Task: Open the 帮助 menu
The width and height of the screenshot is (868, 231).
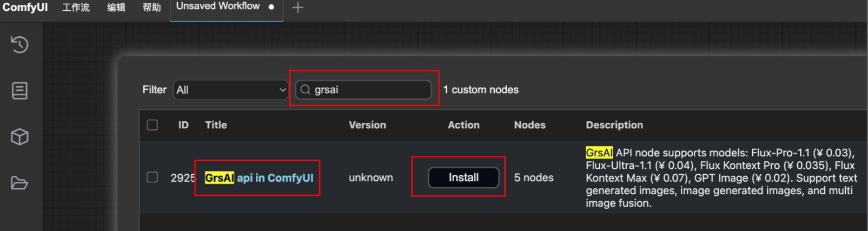Action: tap(151, 8)
